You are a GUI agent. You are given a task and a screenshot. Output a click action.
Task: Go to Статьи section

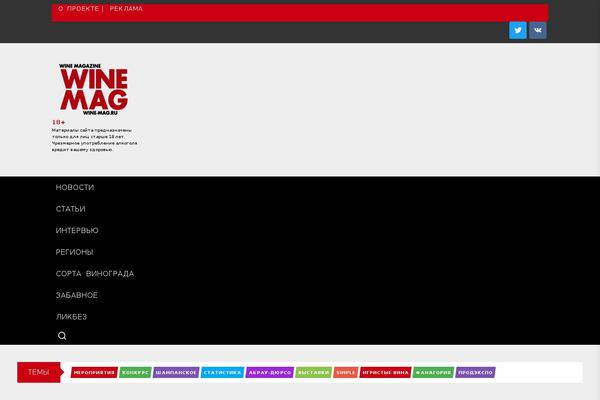tap(70, 209)
